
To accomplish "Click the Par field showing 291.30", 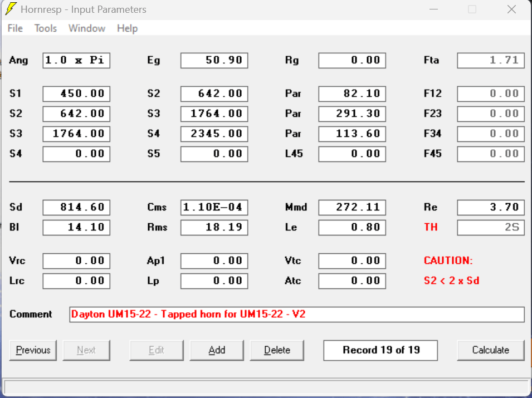I will pyautogui.click(x=352, y=114).
